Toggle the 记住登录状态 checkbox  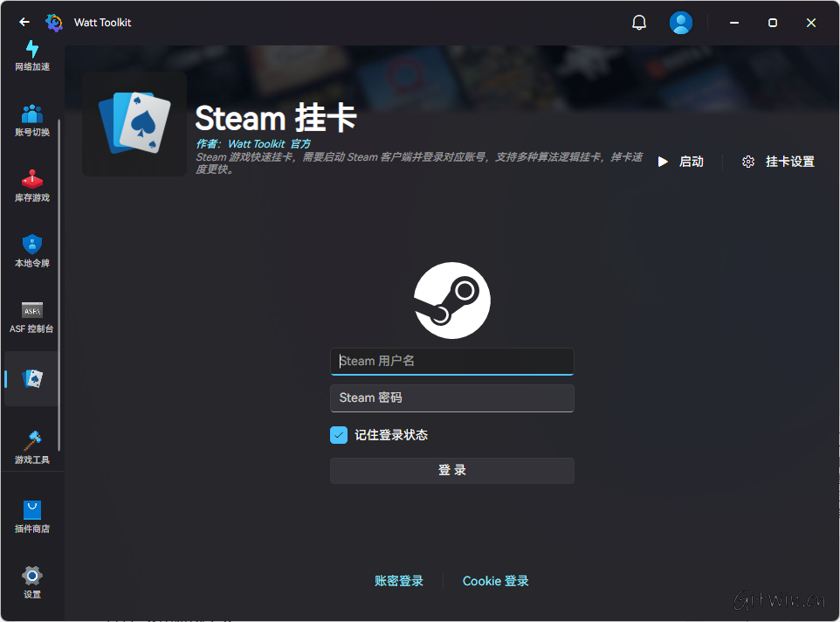pyautogui.click(x=339, y=435)
